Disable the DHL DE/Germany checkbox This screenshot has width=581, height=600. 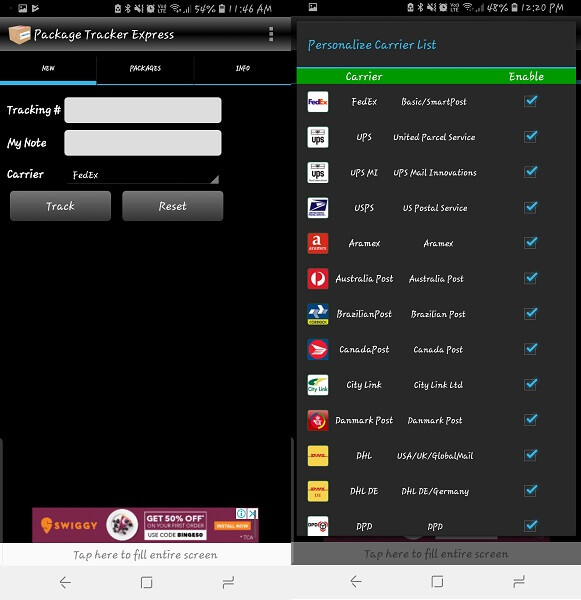pyautogui.click(x=530, y=490)
